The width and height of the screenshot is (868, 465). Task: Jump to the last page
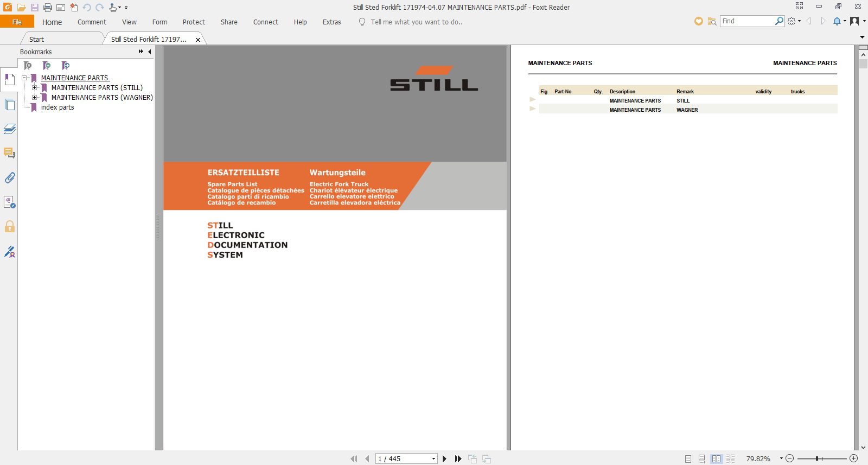tap(458, 459)
